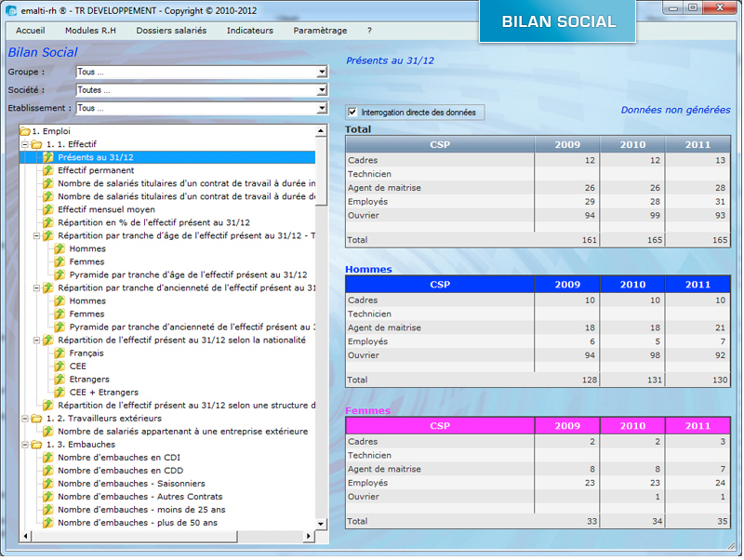Image resolution: width=744 pixels, height=560 pixels.
Task: Open the Indicateurs menu
Action: point(250,31)
